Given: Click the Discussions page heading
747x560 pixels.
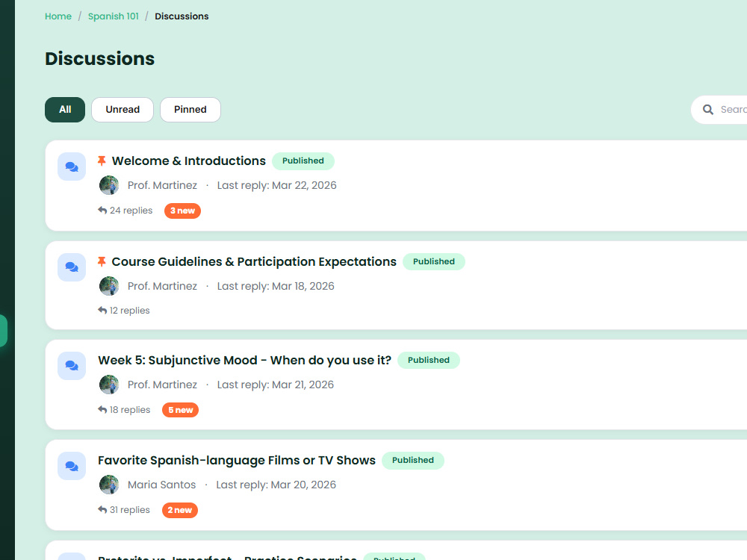Looking at the screenshot, I should point(99,58).
